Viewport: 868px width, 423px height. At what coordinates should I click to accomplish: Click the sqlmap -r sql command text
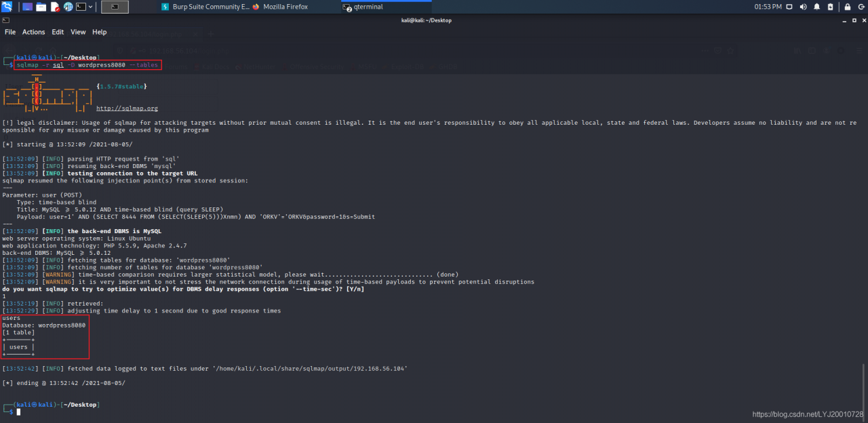pos(87,65)
